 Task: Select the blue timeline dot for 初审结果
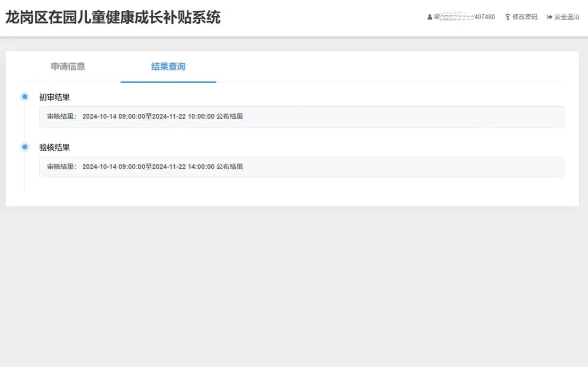tap(24, 97)
